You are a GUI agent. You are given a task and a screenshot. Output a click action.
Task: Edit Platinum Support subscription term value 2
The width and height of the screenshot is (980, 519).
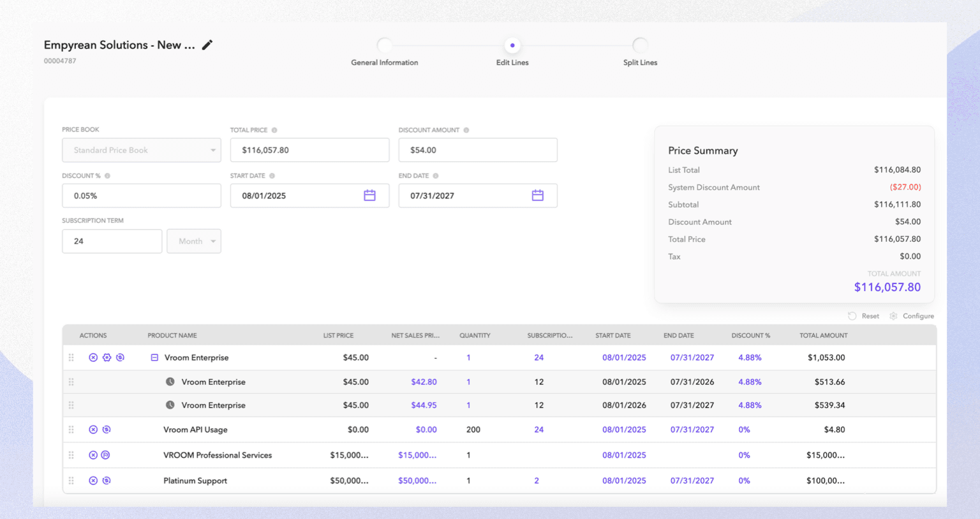[x=537, y=481]
